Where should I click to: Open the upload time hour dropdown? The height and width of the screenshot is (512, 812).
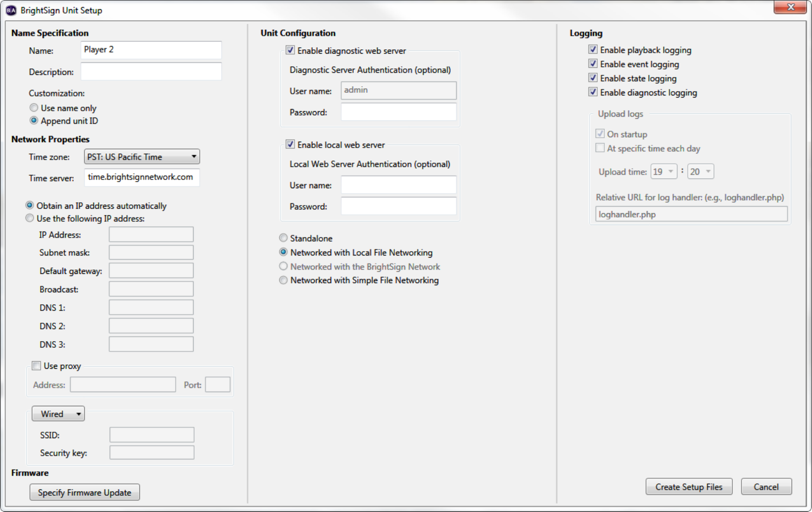coord(664,172)
